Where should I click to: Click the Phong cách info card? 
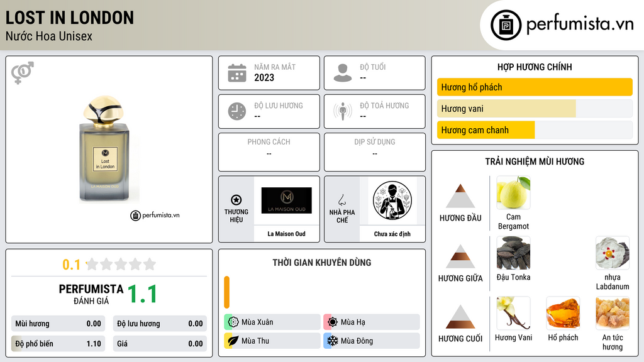tap(269, 152)
